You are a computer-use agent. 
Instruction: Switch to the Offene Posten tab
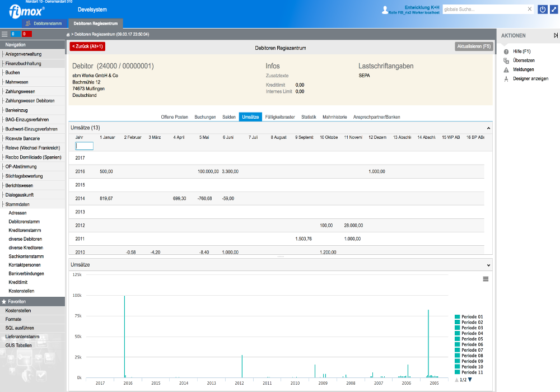[x=174, y=117]
